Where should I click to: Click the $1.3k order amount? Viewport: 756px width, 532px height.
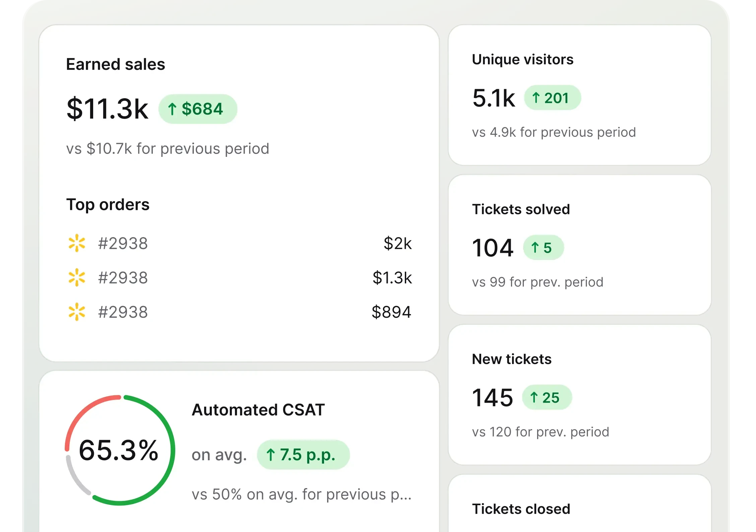click(x=392, y=278)
